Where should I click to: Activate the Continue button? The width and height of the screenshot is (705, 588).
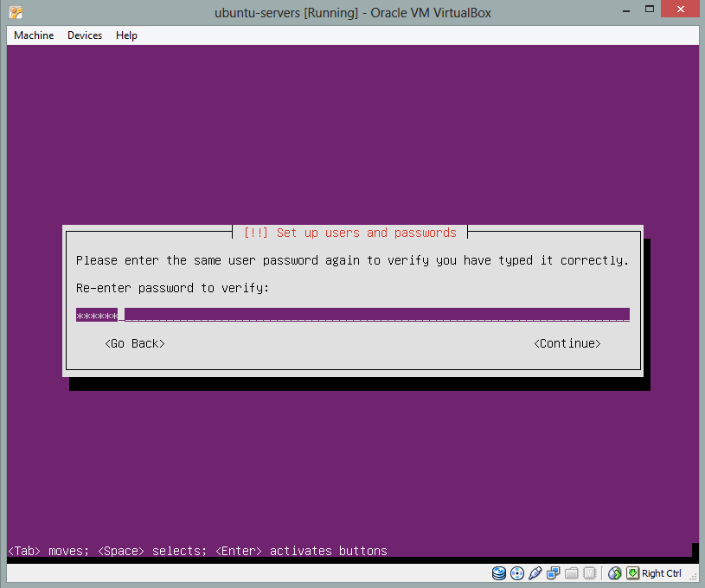567,343
